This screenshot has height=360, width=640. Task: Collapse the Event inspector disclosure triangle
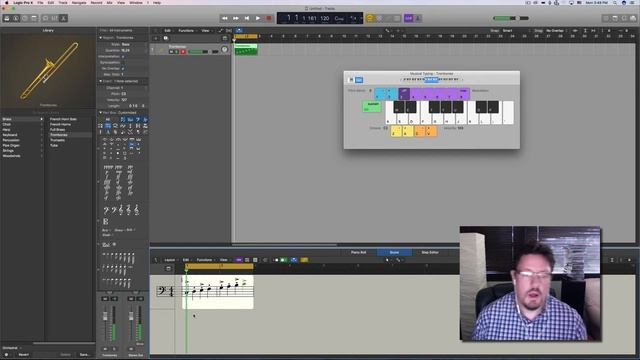(x=100, y=81)
